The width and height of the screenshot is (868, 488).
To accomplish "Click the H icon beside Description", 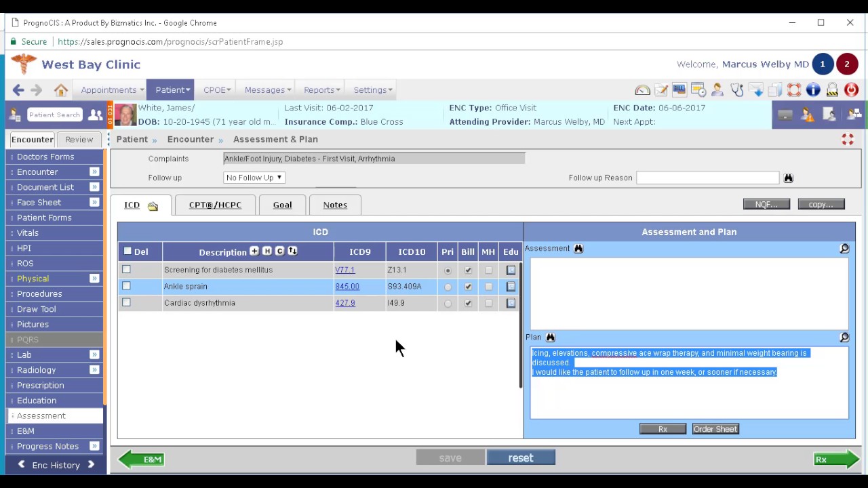I will 267,251.
